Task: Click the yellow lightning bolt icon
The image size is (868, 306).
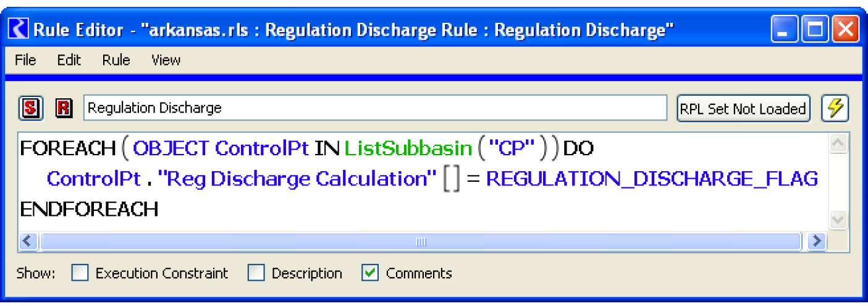Action: tap(835, 108)
